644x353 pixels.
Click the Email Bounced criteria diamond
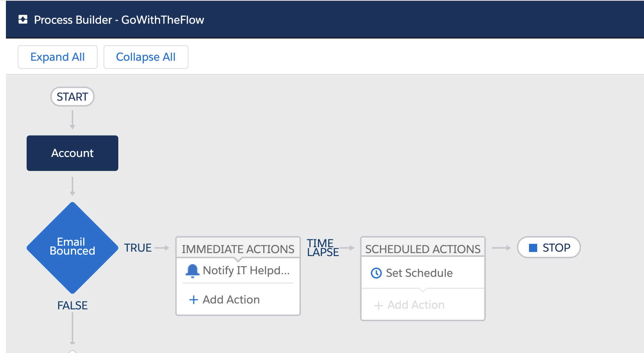72,248
